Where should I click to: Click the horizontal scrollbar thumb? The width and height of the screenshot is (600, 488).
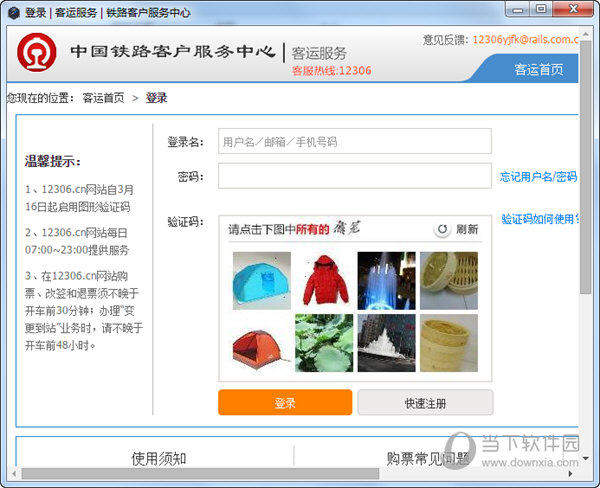[x=201, y=473]
